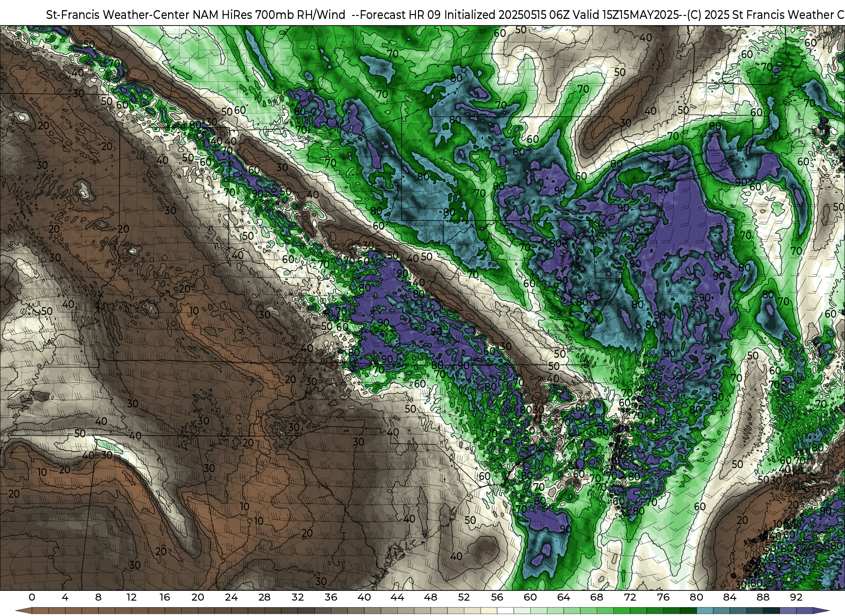Pick the teal swatch under colorbar 80
Image resolution: width=845 pixels, height=616 pixels.
[705, 611]
